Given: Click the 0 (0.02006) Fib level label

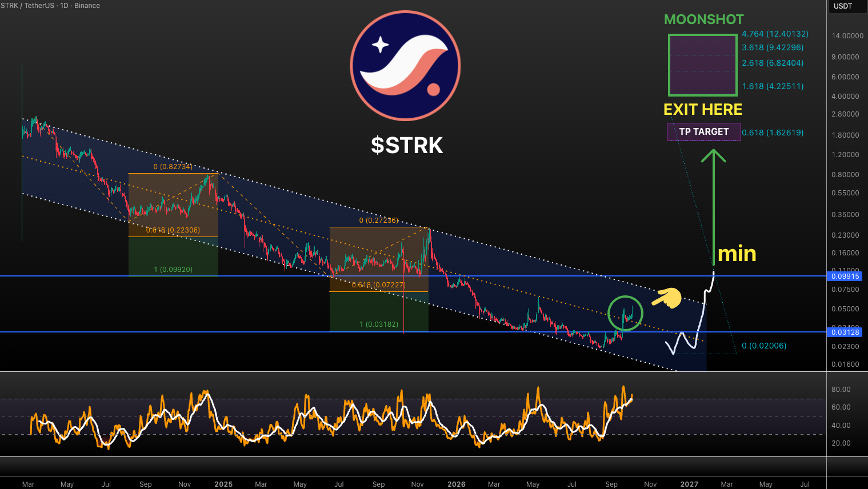Looking at the screenshot, I should 764,346.
